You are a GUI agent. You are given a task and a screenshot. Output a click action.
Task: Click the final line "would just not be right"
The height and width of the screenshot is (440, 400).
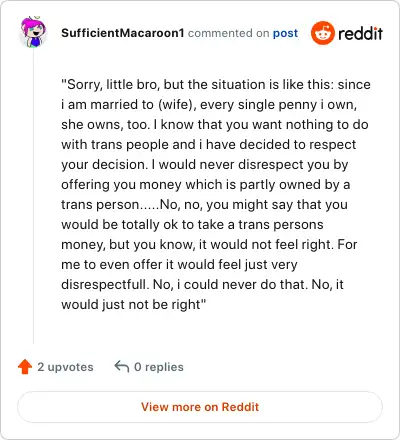[134, 304]
